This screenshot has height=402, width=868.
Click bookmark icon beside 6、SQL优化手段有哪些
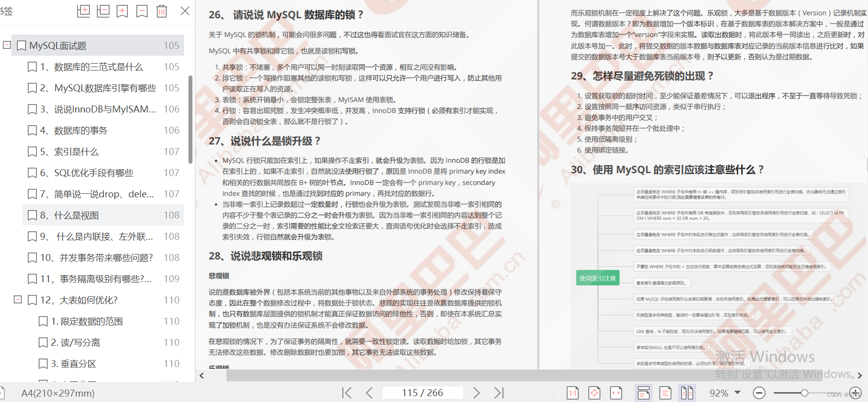click(32, 173)
